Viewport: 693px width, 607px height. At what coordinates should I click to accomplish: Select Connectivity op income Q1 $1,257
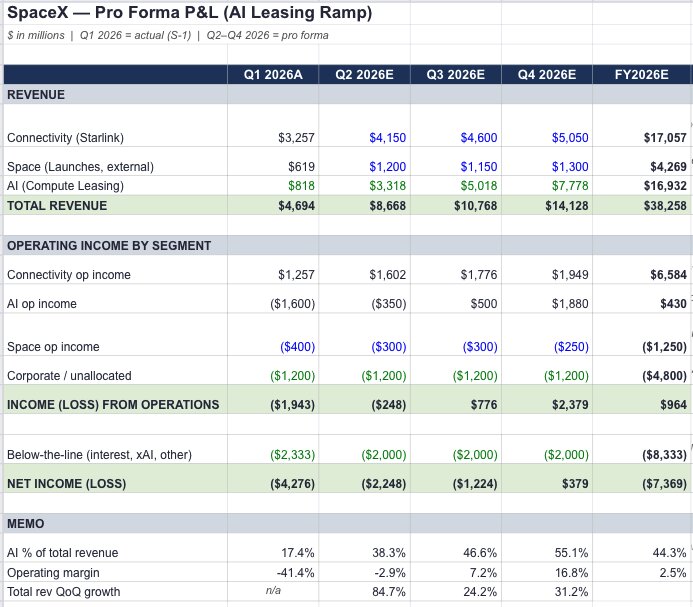pyautogui.click(x=296, y=275)
